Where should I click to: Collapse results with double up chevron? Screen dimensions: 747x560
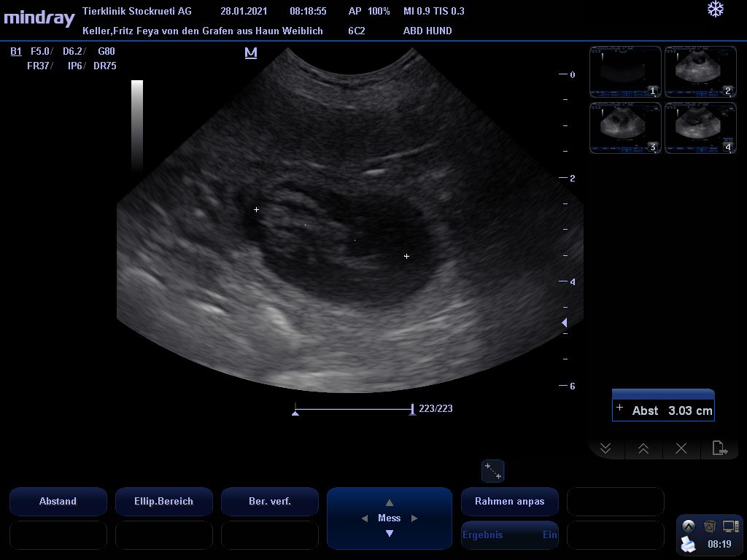pyautogui.click(x=643, y=448)
